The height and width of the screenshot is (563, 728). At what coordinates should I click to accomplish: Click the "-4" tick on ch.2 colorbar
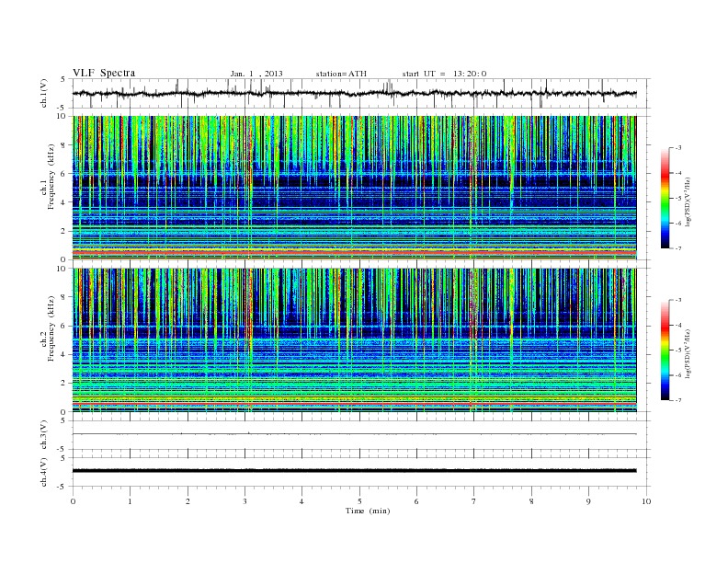coord(677,325)
